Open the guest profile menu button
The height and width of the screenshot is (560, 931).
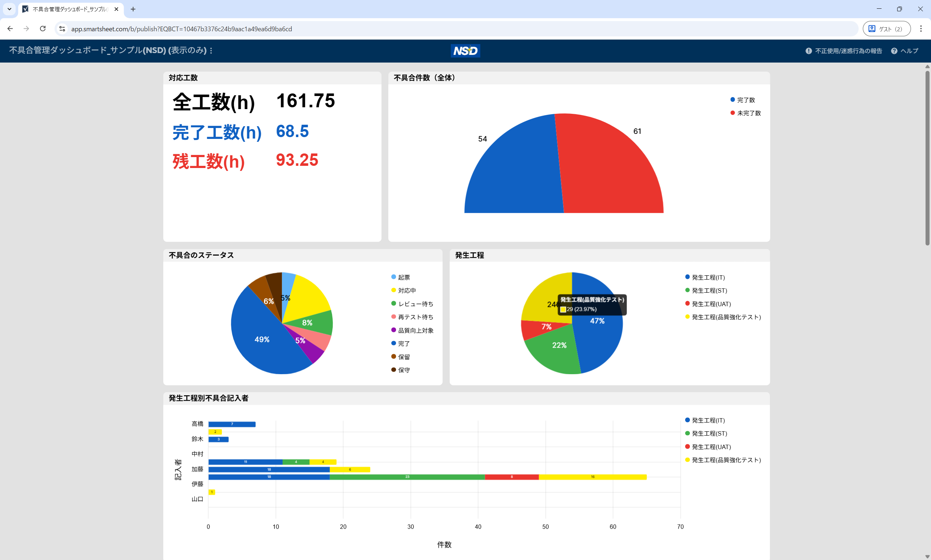[886, 29]
